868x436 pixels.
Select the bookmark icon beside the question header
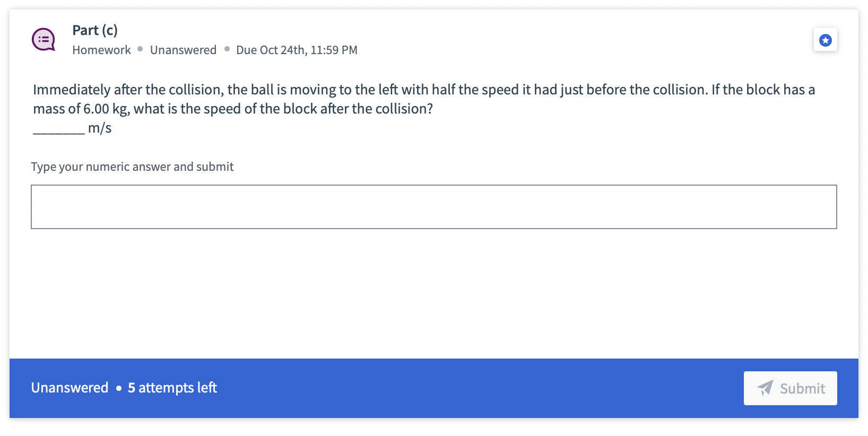(825, 39)
